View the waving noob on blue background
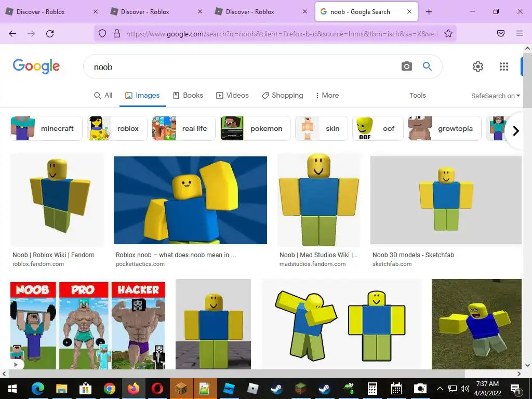 (190, 200)
